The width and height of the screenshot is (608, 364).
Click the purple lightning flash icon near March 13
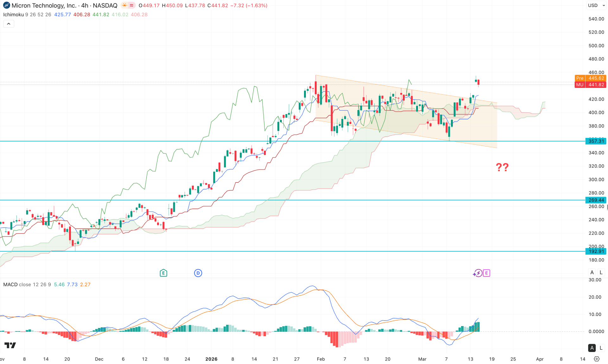(x=478, y=273)
